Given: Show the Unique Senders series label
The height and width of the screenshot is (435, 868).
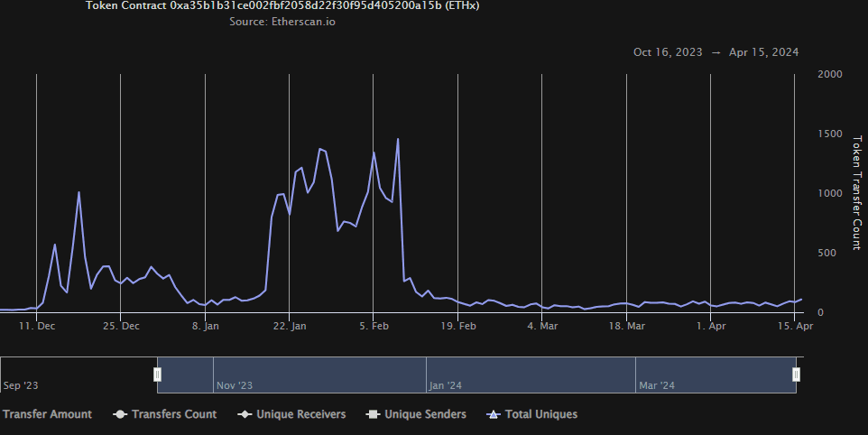Looking at the screenshot, I should [425, 414].
